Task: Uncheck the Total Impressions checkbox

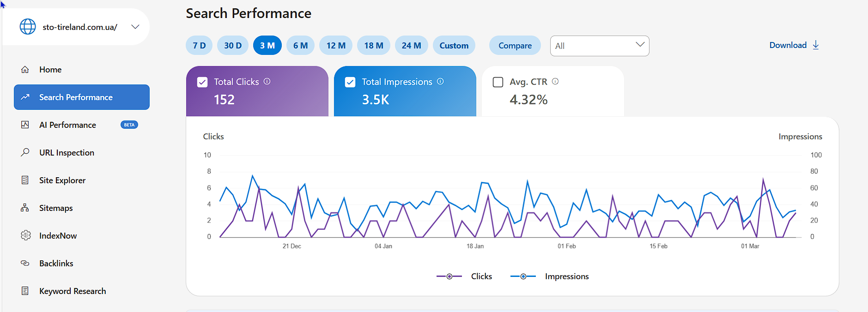Action: click(x=350, y=82)
